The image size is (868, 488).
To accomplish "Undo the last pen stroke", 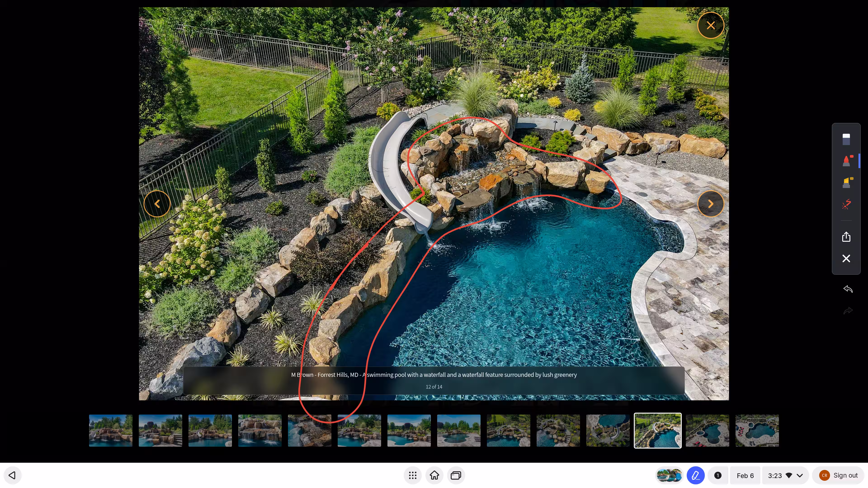I will [x=848, y=289].
